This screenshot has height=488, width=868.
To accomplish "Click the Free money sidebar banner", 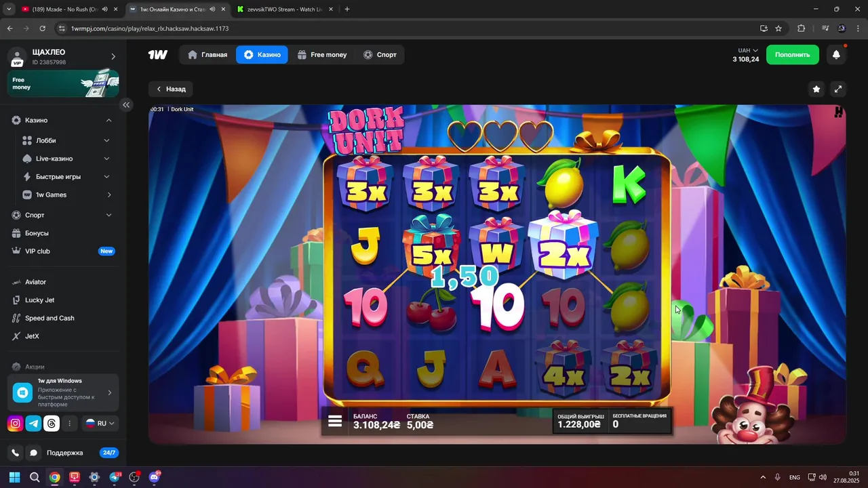I will coord(63,83).
